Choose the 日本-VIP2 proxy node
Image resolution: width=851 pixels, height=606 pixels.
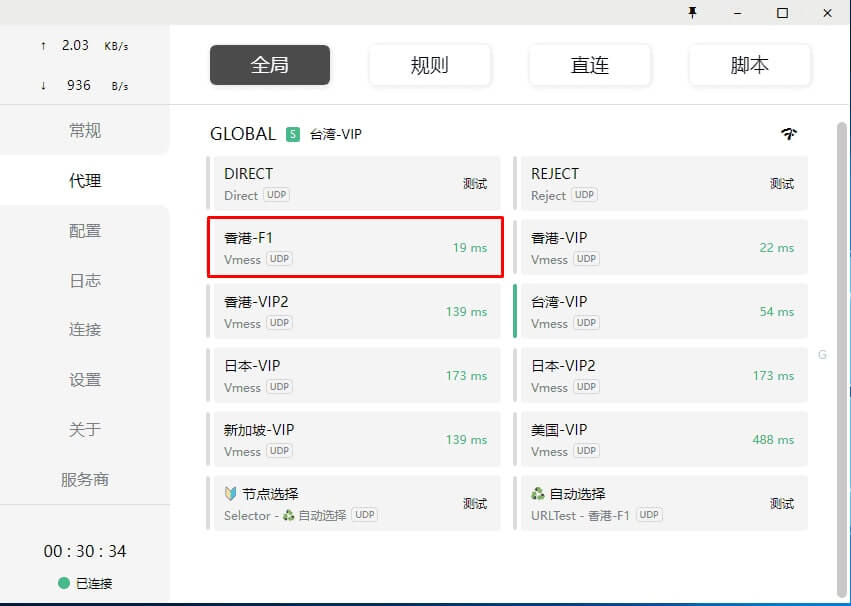click(660, 375)
